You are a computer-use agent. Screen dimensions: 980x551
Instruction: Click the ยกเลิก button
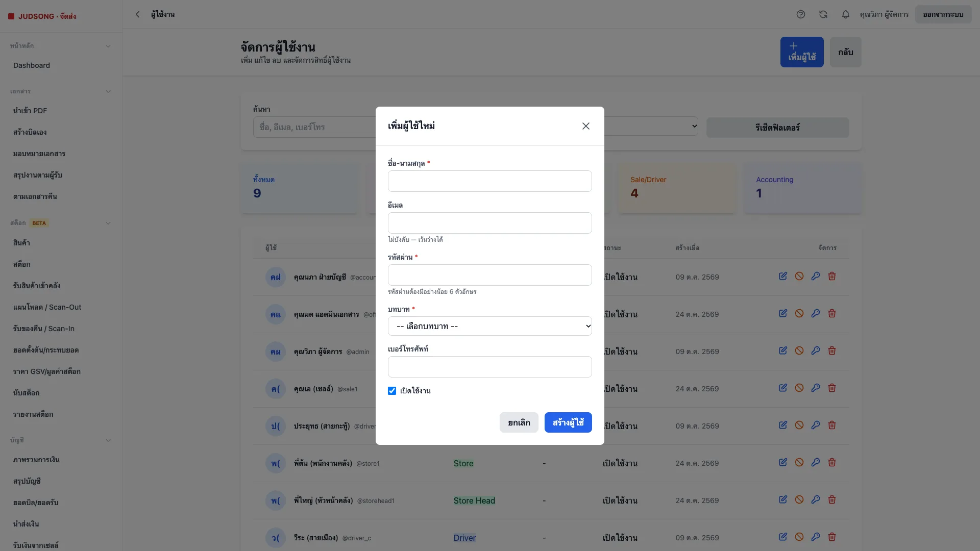tap(519, 422)
